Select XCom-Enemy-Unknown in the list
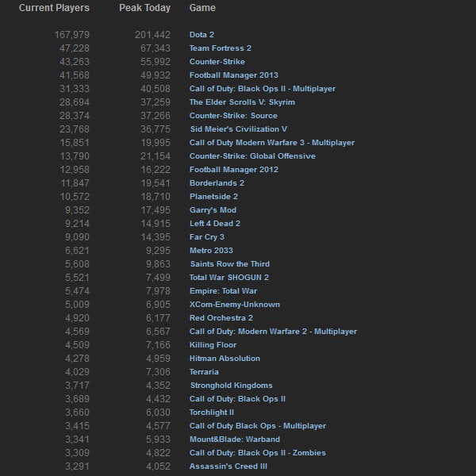 234,305
